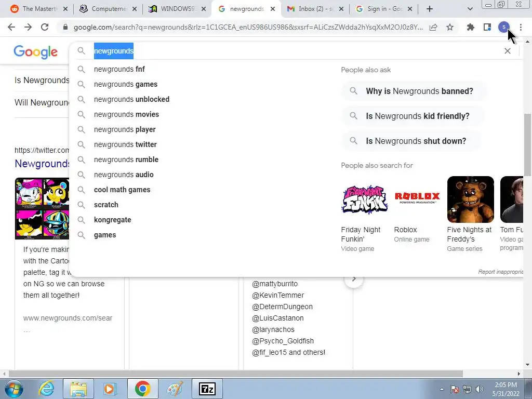Select suggestion newgrounds movies

[x=126, y=114]
